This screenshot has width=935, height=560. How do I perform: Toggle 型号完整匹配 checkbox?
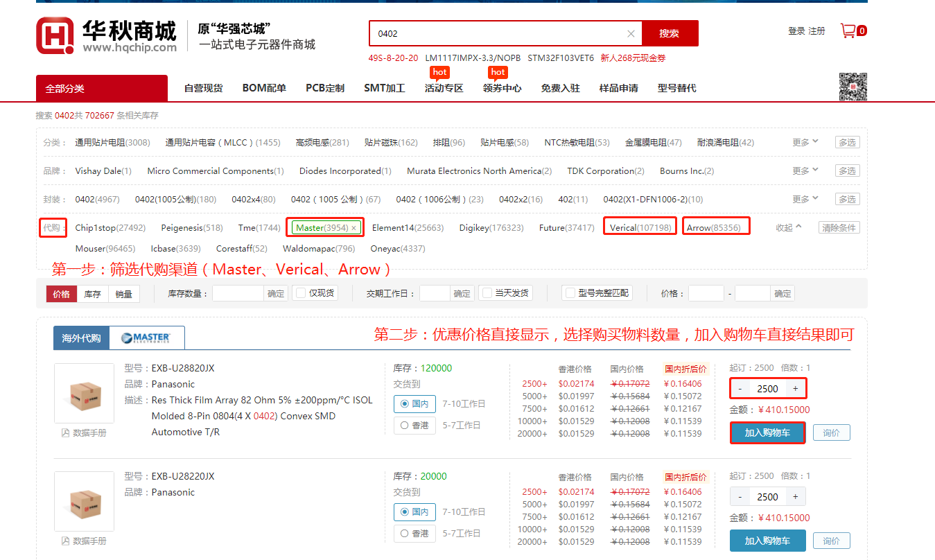tap(570, 293)
